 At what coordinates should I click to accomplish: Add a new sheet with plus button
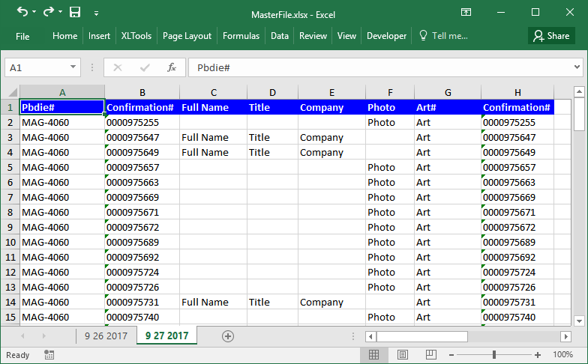click(x=228, y=336)
